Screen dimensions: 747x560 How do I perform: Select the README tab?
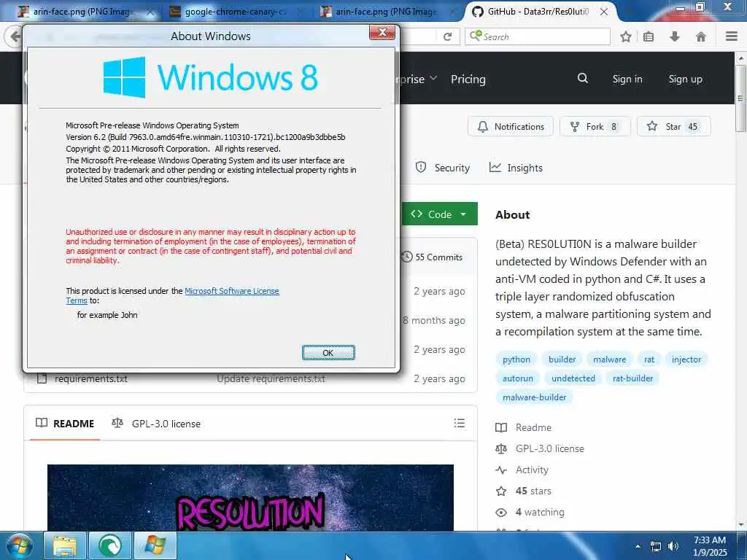tap(65, 424)
